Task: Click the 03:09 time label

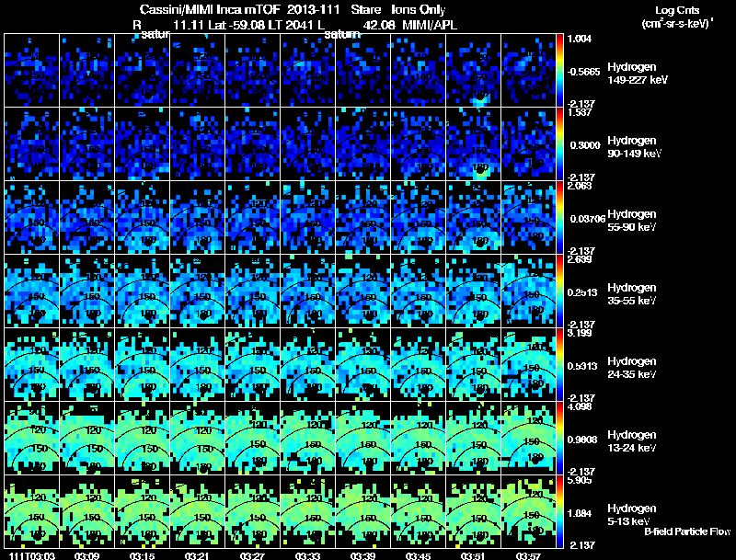Action: [86, 556]
